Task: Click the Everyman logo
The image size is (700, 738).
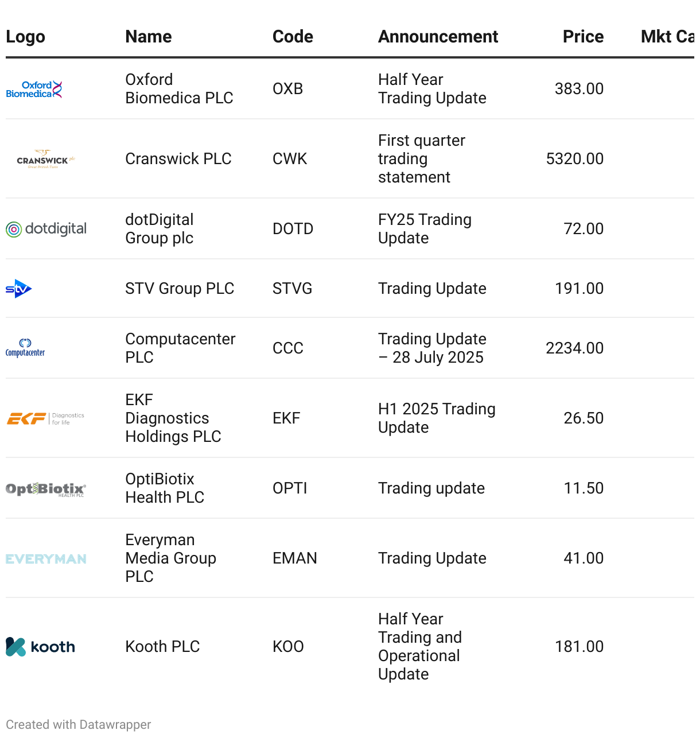Action: (x=46, y=559)
